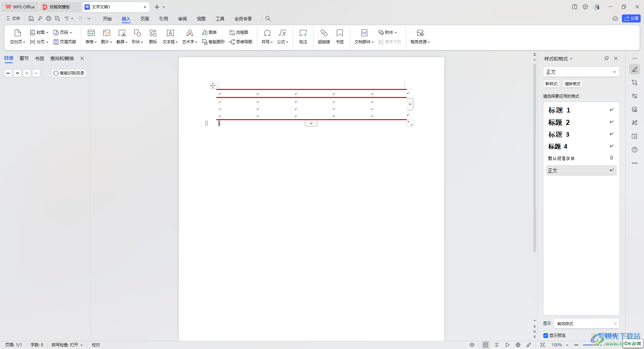Open the 查找和替换 navigation tab

pos(62,58)
